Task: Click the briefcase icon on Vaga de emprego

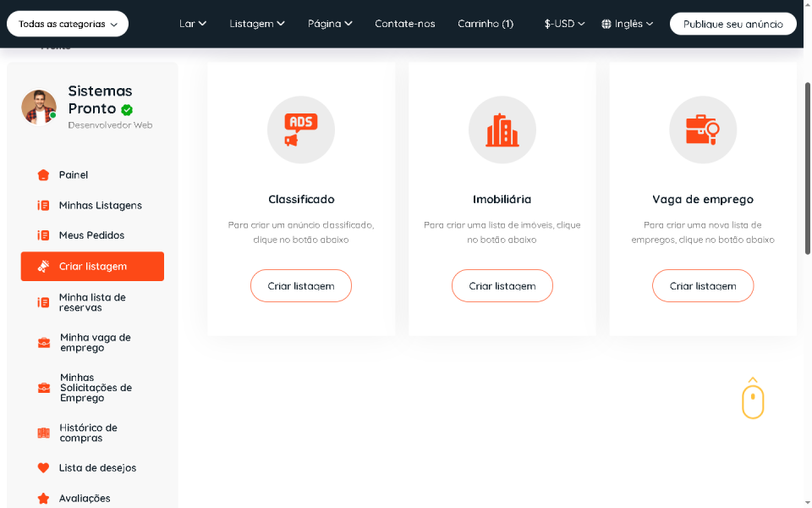Action: point(703,130)
